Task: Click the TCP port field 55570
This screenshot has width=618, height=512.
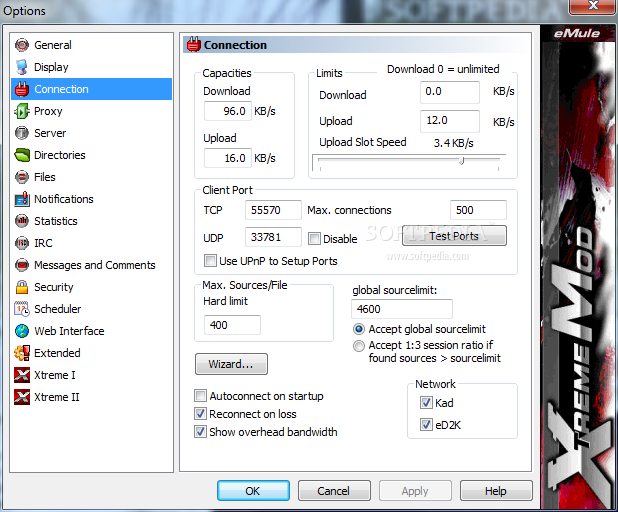Action: tap(273, 210)
